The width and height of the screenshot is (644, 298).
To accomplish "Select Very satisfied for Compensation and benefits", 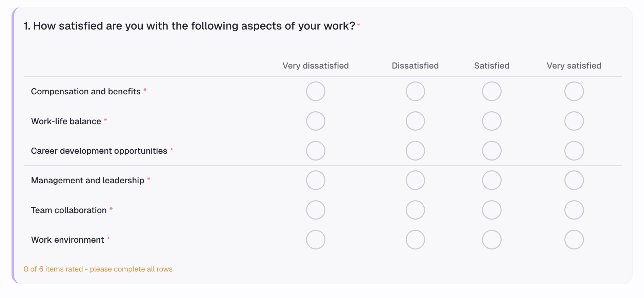I will pos(574,91).
